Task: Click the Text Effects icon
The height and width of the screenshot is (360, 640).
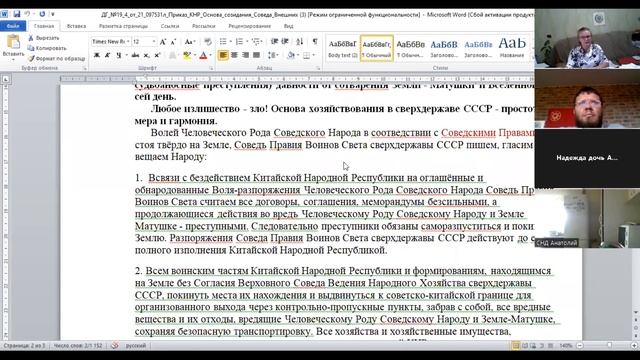Action: 173,55
